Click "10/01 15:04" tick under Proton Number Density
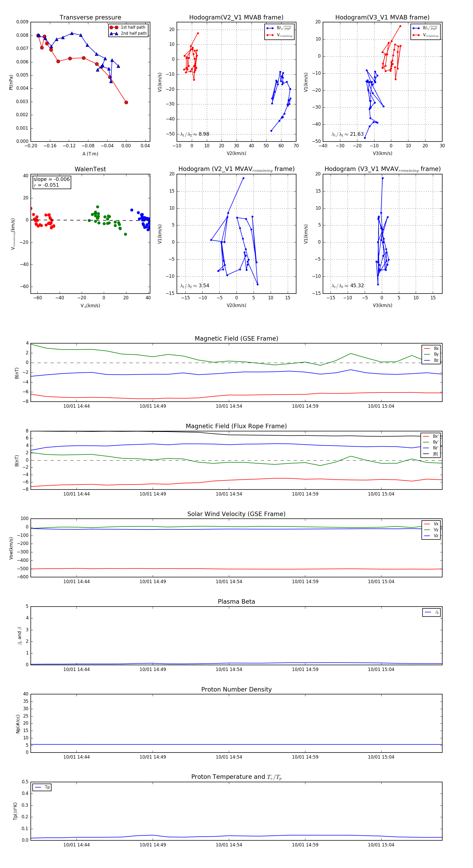This screenshot has width=473, height=868. point(381,757)
